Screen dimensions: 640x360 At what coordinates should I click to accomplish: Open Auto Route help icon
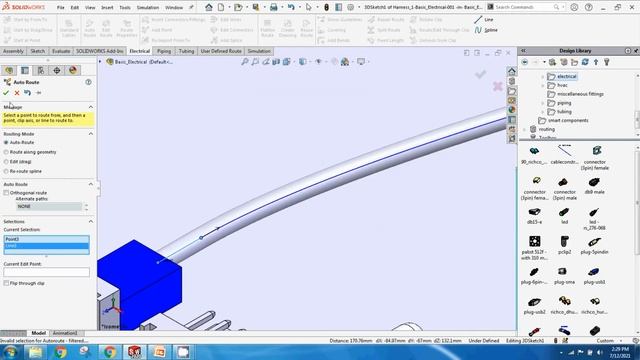click(x=88, y=82)
